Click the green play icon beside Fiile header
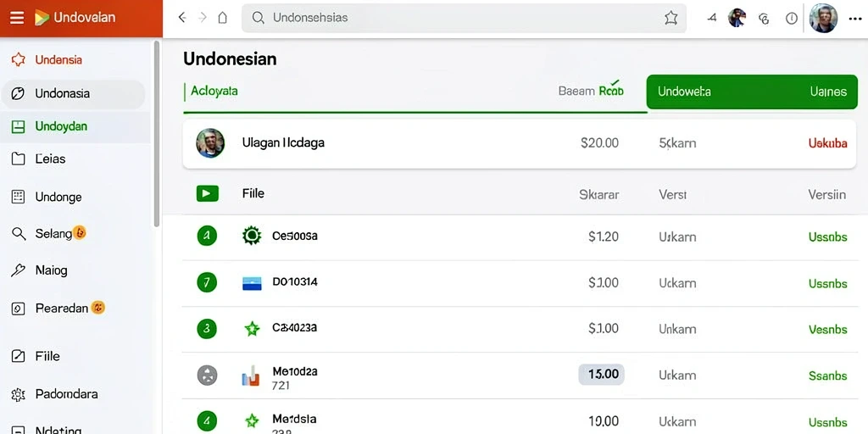 point(207,194)
